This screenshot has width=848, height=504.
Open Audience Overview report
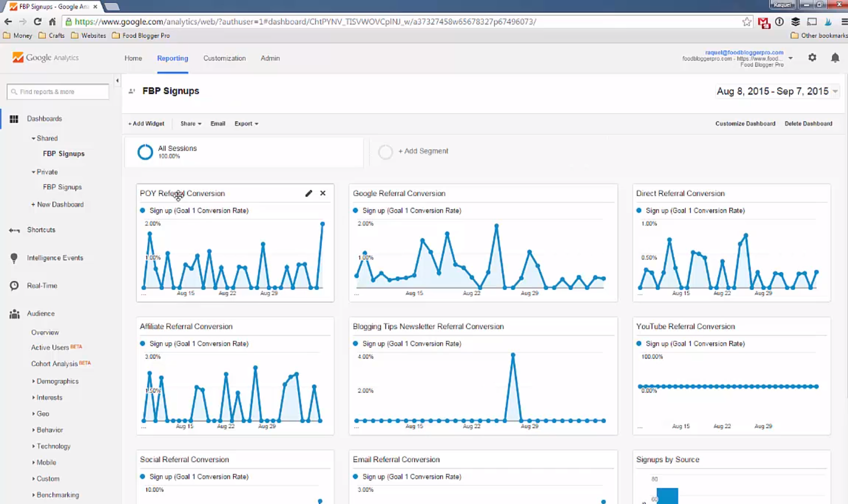pos(45,333)
